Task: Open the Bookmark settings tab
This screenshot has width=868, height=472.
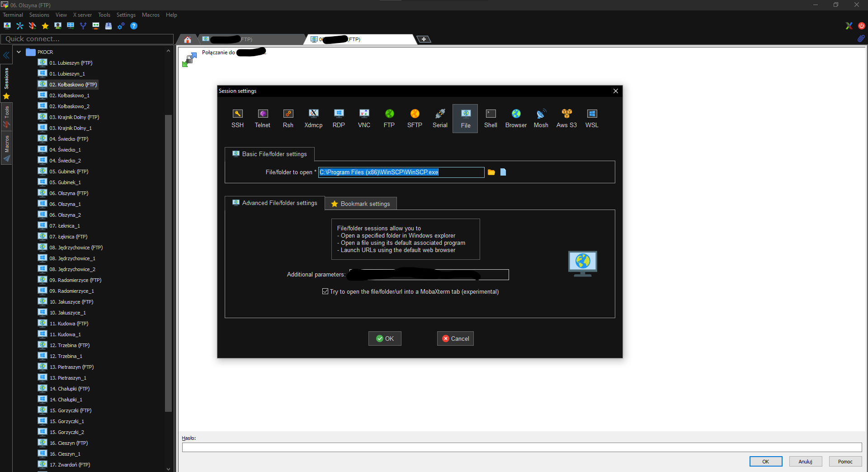Action: pyautogui.click(x=361, y=204)
